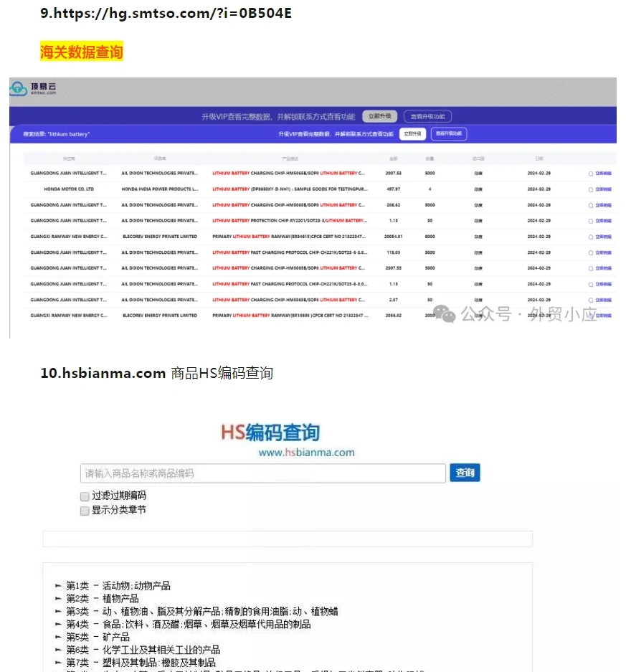The height and width of the screenshot is (672, 626).
Task: Click the www.hsbianma.com link
Action: point(306,455)
